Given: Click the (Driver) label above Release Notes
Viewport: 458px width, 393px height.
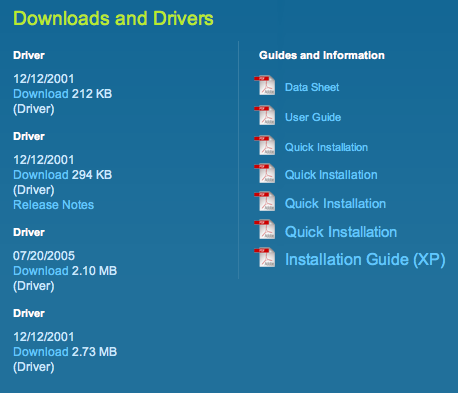Looking at the screenshot, I should click(x=34, y=190).
